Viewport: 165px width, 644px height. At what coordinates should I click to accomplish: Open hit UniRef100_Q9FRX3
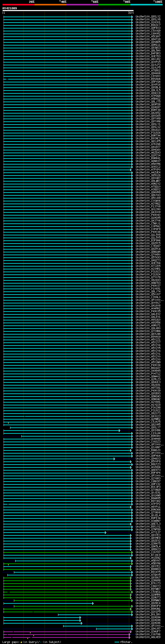click(x=148, y=28)
